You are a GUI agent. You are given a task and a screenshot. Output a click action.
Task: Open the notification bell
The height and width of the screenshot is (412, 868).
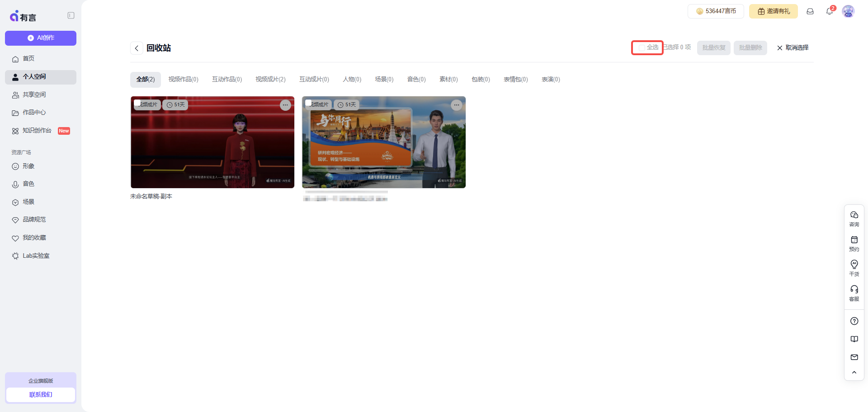829,11
